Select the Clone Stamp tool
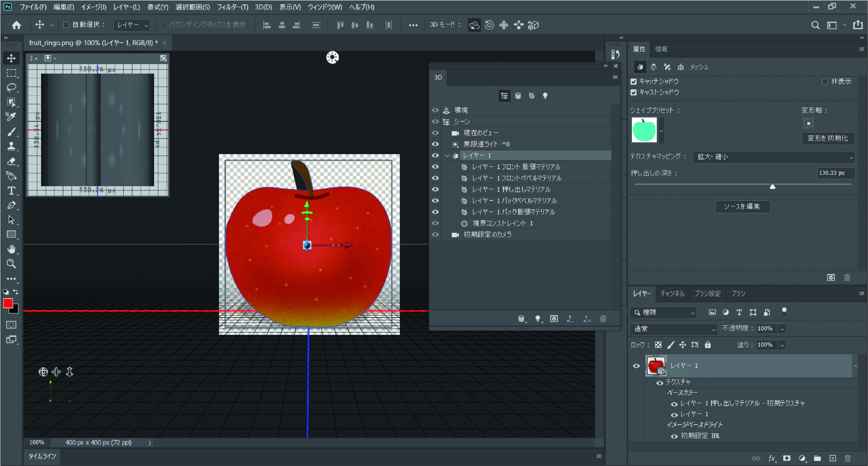The image size is (868, 466). click(11, 146)
